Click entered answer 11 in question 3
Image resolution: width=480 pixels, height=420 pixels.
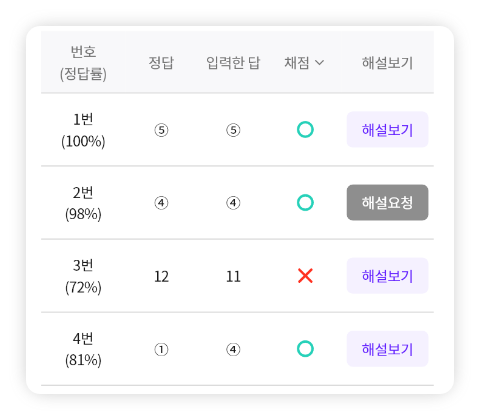pos(233,277)
